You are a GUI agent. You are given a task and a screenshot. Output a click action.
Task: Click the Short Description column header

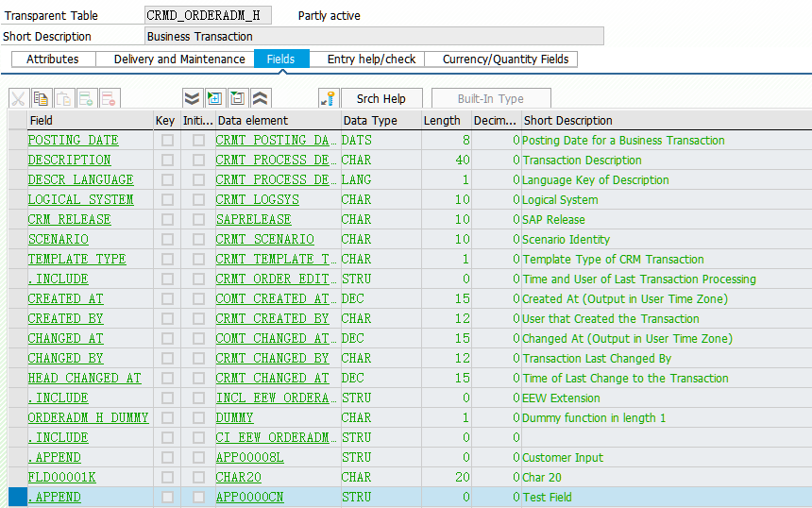(567, 120)
